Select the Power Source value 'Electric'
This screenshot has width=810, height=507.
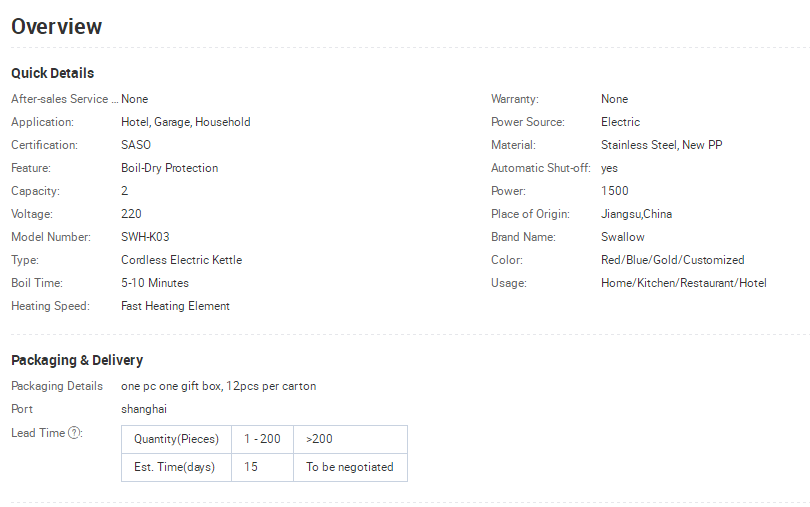click(x=620, y=122)
